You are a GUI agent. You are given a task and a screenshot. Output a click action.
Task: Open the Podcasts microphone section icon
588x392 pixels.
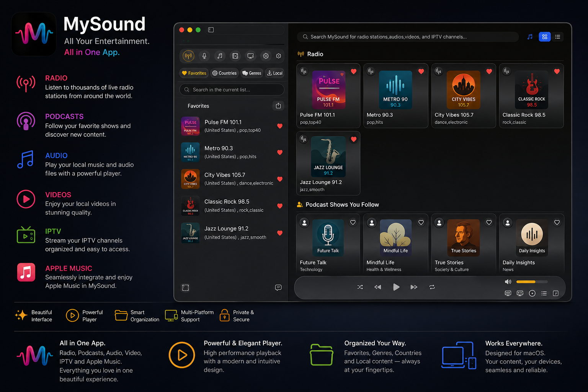point(204,56)
